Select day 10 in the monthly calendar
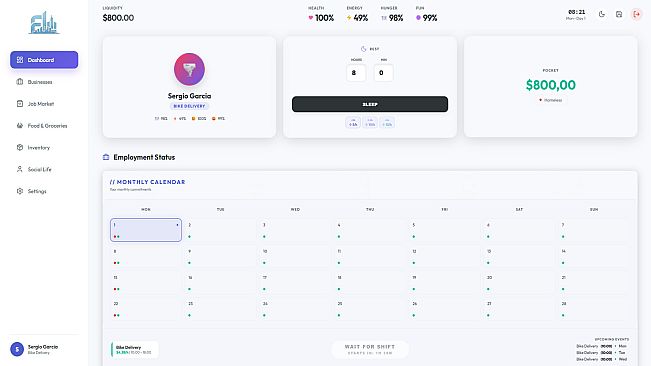This screenshot has height=366, width=651. click(x=295, y=256)
